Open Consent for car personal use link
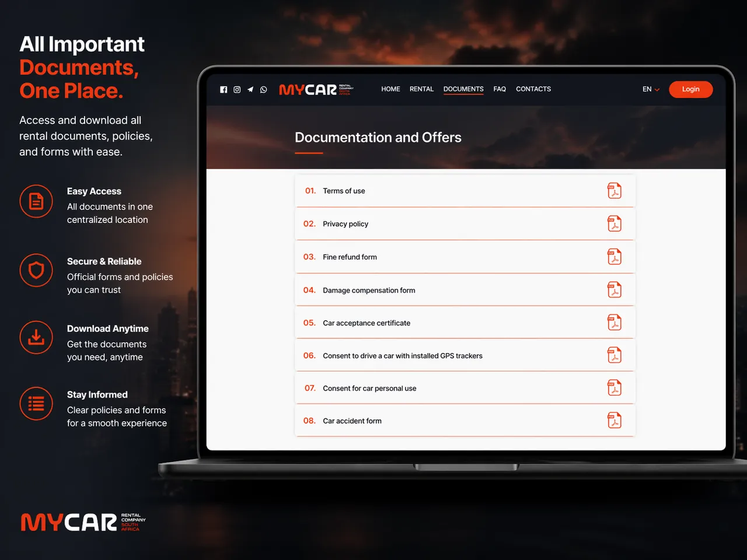Viewport: 747px width, 560px height. [x=369, y=388]
